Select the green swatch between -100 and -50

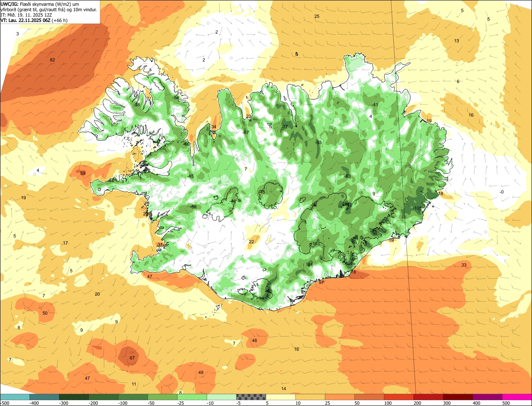pos(133,397)
